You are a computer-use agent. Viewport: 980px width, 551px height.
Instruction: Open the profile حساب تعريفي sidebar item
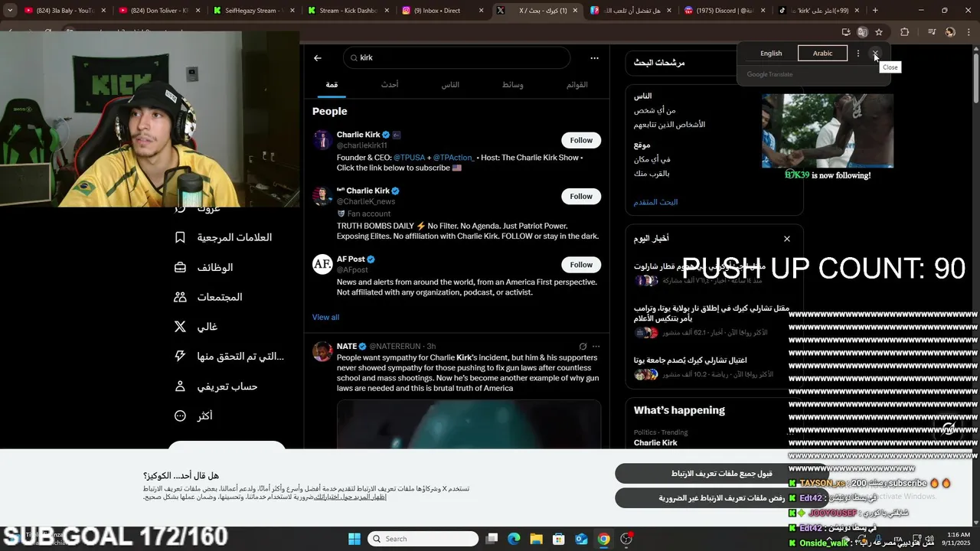click(x=216, y=386)
